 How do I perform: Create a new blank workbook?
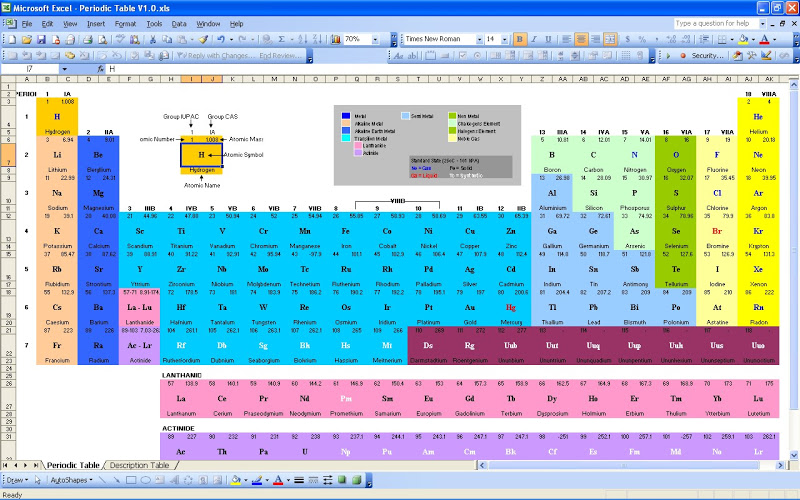point(13,39)
